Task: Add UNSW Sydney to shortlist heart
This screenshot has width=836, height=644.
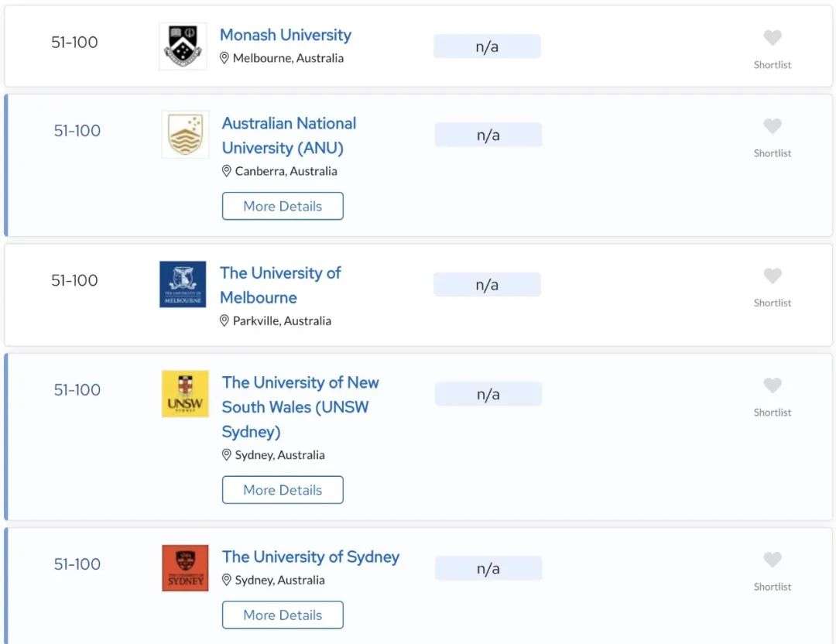Action: pyautogui.click(x=772, y=385)
